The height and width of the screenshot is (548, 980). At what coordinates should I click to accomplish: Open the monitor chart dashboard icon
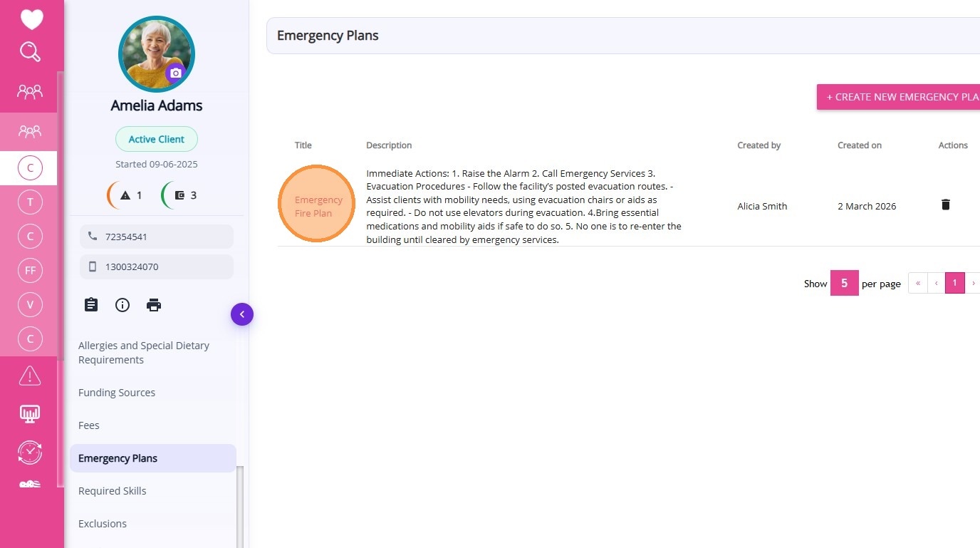tap(30, 413)
